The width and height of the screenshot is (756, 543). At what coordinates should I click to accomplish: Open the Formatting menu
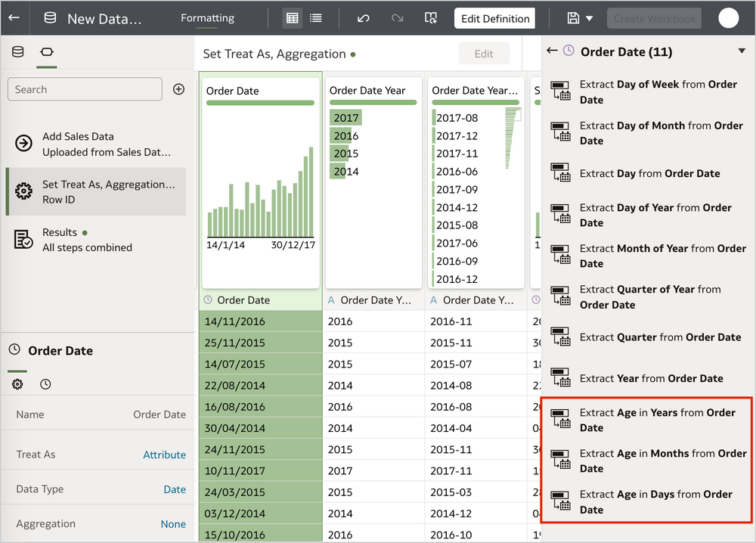coord(207,17)
